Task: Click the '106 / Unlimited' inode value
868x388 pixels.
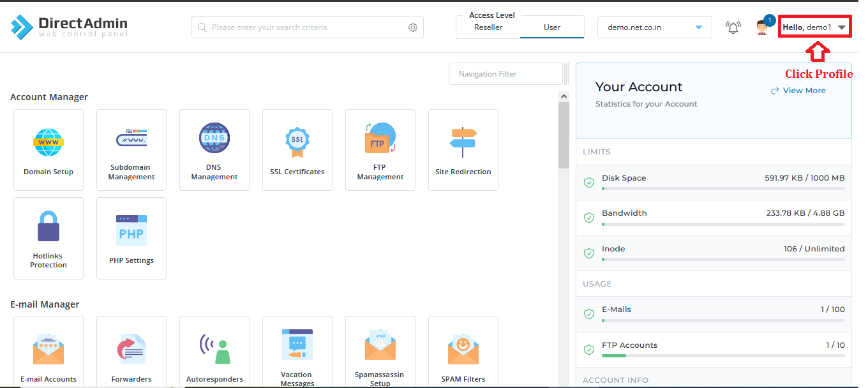Action: click(814, 249)
